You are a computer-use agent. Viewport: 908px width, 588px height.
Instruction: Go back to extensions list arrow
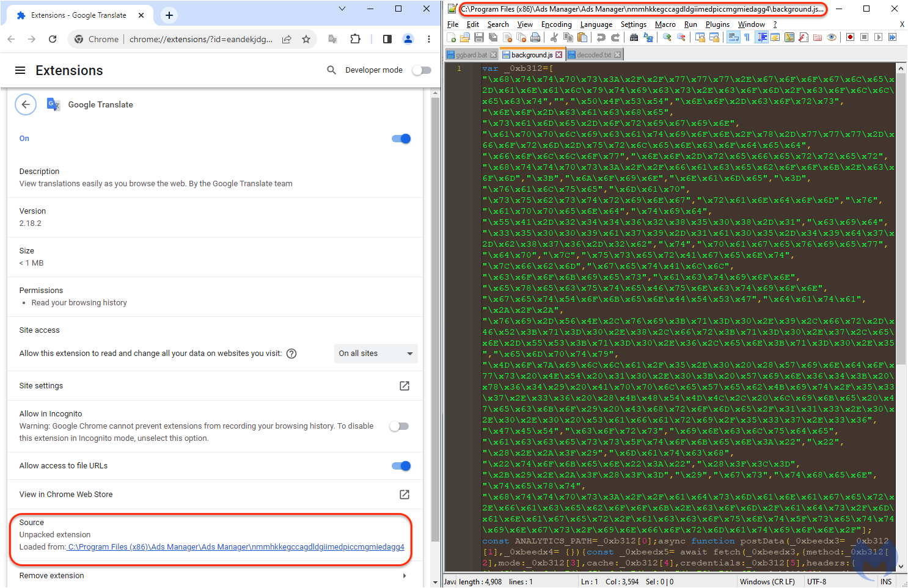26,104
